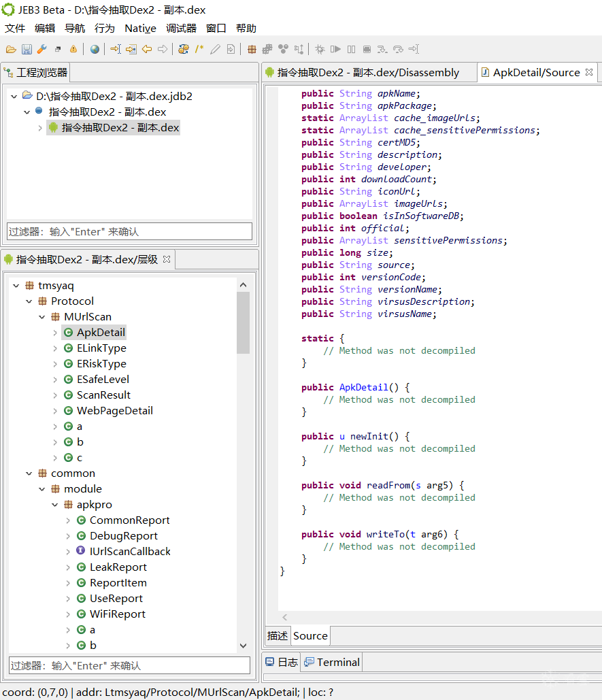The image size is (602, 700).
Task: Switch to the 描述 bottom tab
Action: pyautogui.click(x=278, y=635)
